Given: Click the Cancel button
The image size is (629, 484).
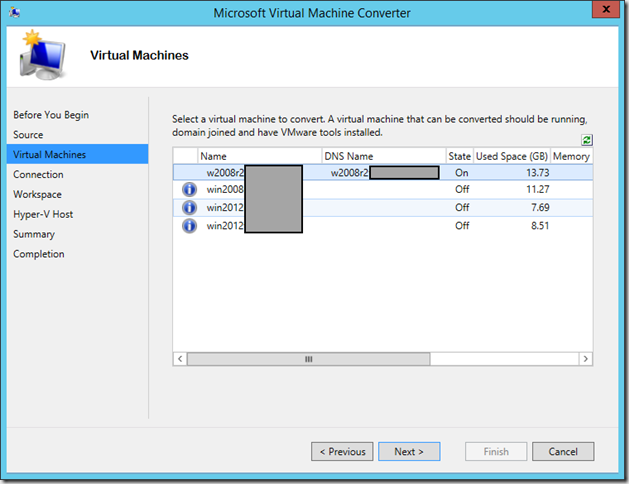Looking at the screenshot, I should coord(563,452).
